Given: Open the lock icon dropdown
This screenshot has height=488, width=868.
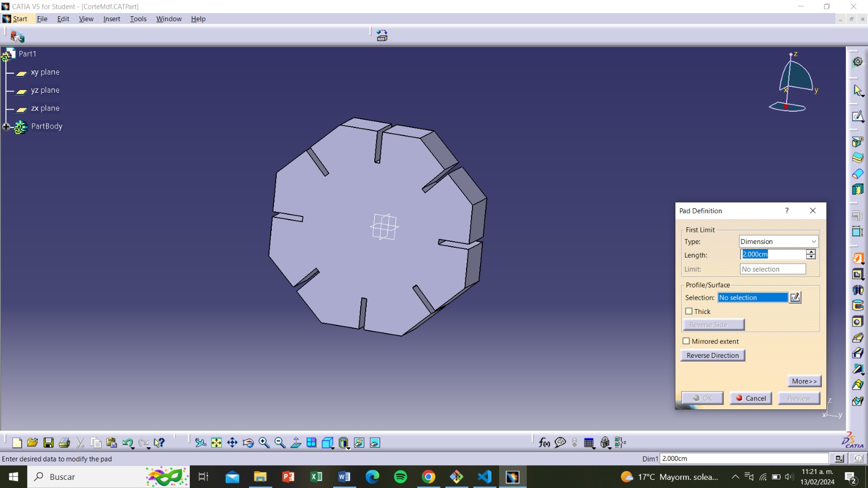Looking at the screenshot, I should click(610, 447).
